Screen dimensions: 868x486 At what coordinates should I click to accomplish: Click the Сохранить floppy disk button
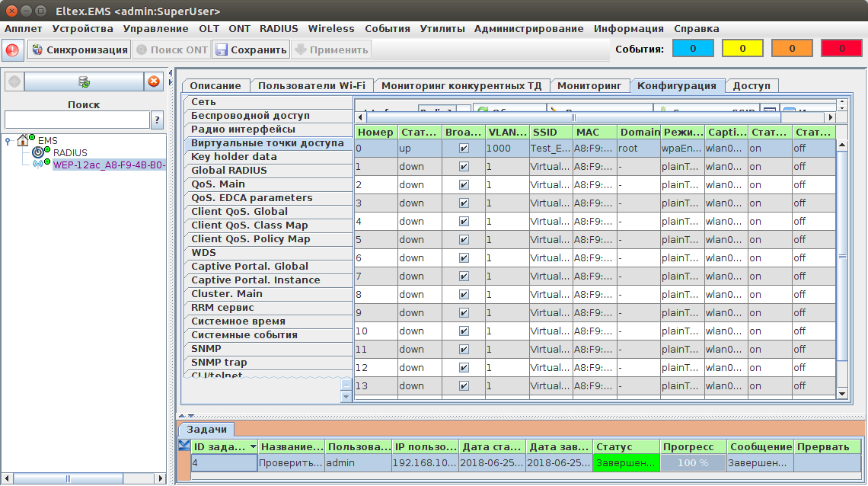[x=251, y=50]
